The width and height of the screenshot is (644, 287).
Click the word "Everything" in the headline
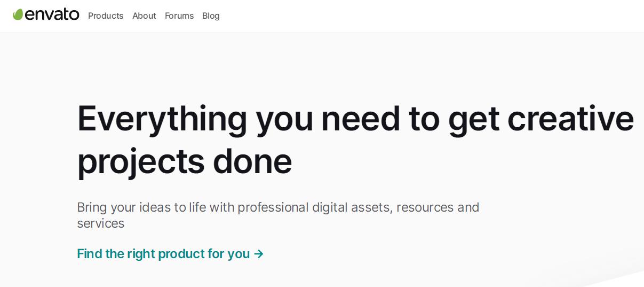tap(162, 120)
